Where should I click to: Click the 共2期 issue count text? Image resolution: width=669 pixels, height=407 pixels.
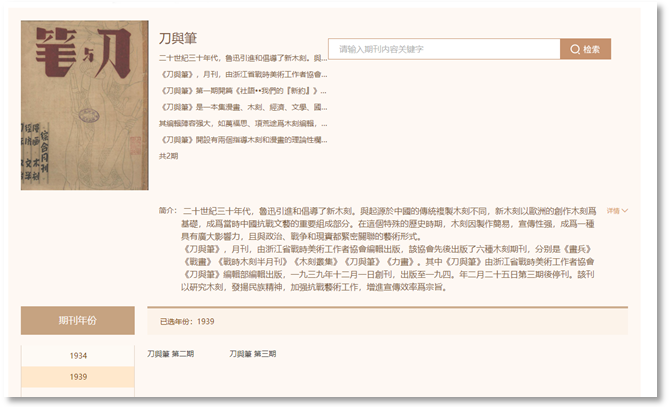pyautogui.click(x=169, y=156)
